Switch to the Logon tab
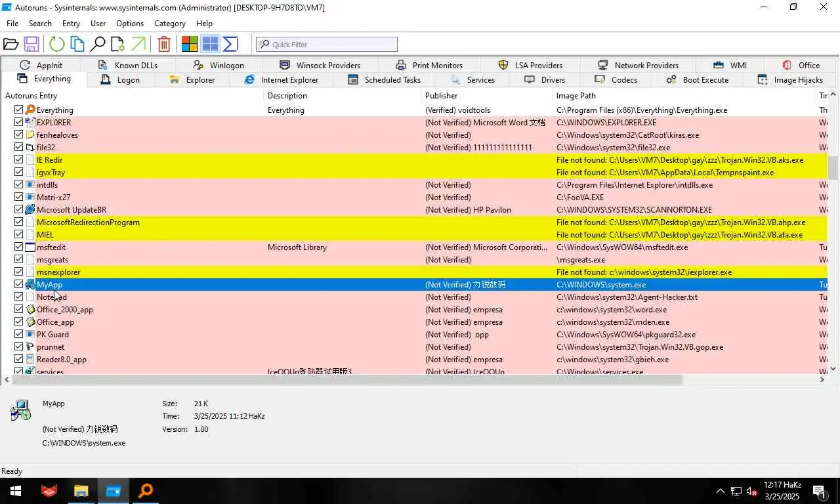The height and width of the screenshot is (504, 840). pos(121,79)
